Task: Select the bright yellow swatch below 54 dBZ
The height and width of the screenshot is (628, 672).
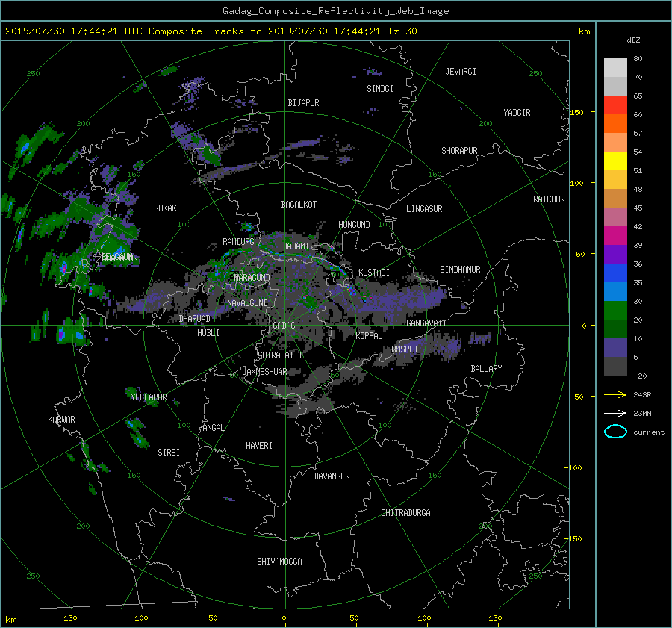Action: click(x=615, y=161)
